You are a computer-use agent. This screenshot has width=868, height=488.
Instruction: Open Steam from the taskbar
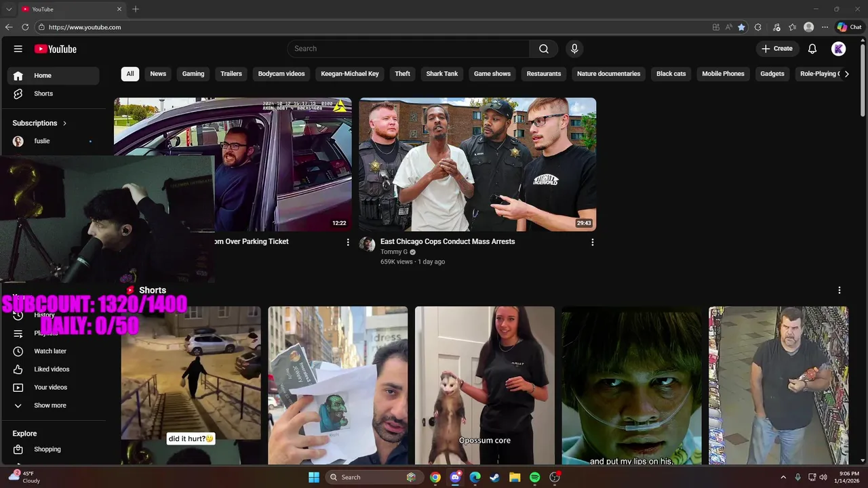pos(495,477)
